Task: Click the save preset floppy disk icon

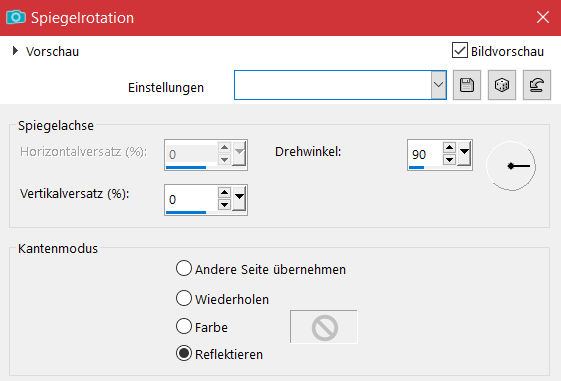Action: coord(467,85)
